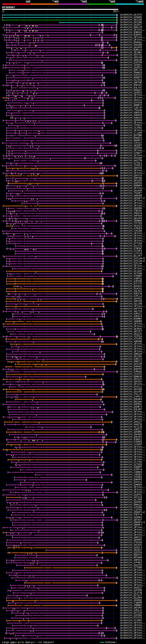Click the UniRef100_B9RKQ3 label
The height and width of the screenshot is (644, 146).
[131, 32]
